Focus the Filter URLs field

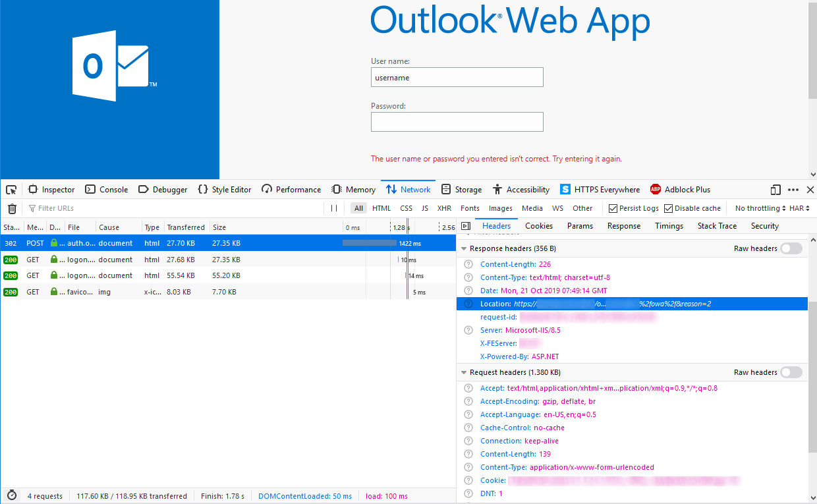[x=175, y=208]
